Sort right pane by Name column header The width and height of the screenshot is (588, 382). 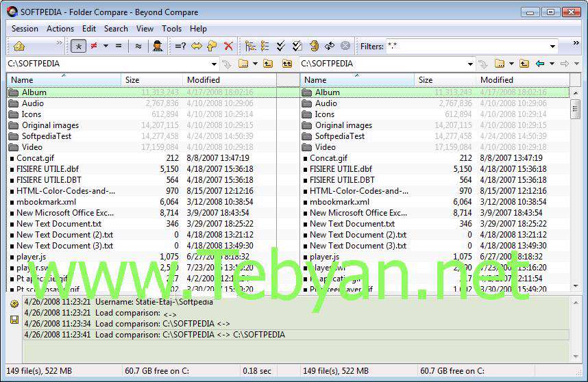click(x=357, y=80)
